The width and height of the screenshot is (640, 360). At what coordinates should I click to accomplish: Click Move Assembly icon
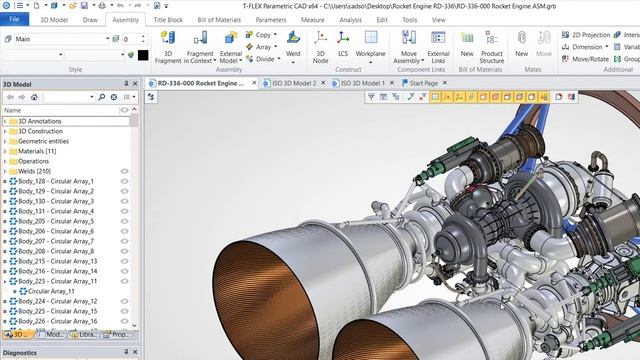tap(409, 38)
